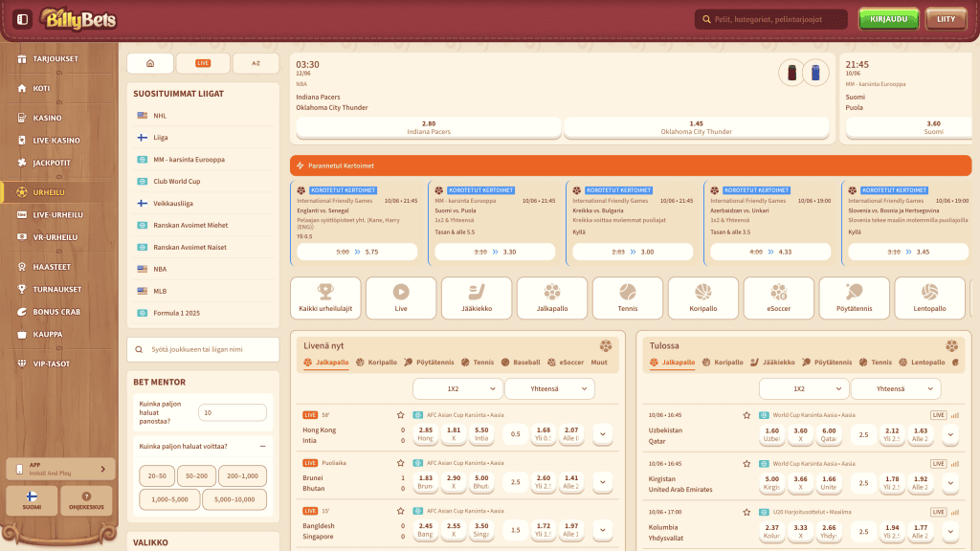
Task: Open the Parannetut Kertoimet banner
Action: [x=631, y=165]
